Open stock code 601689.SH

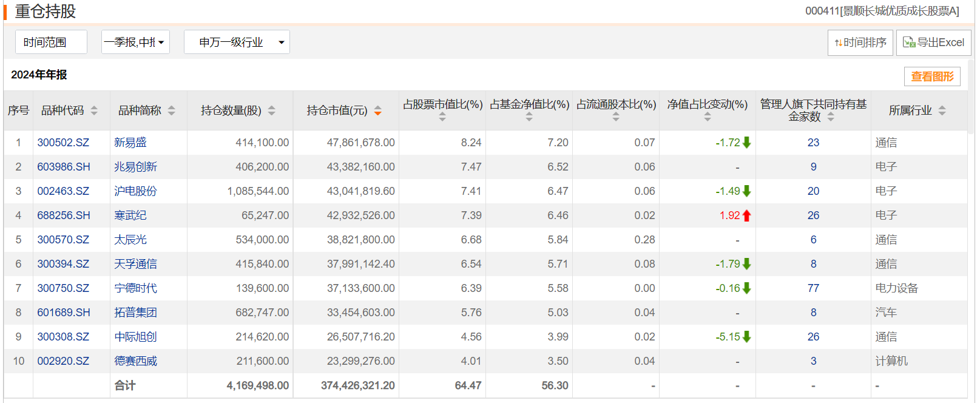click(x=64, y=313)
